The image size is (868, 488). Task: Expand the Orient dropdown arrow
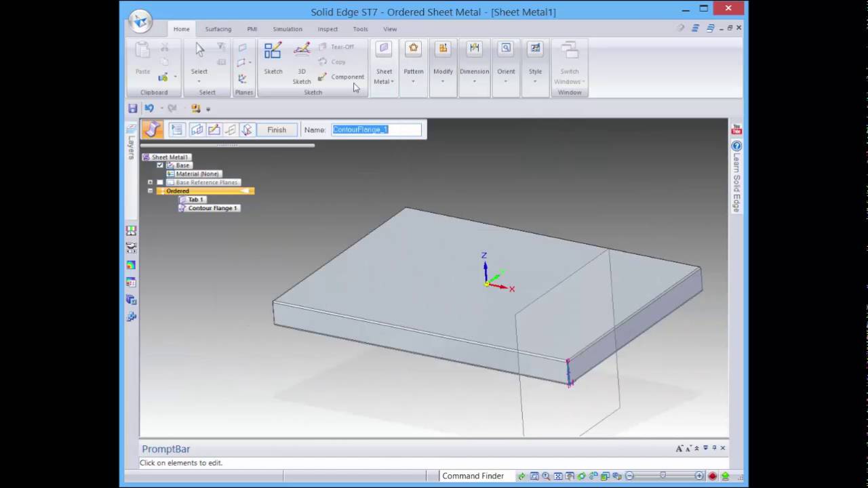tap(506, 81)
